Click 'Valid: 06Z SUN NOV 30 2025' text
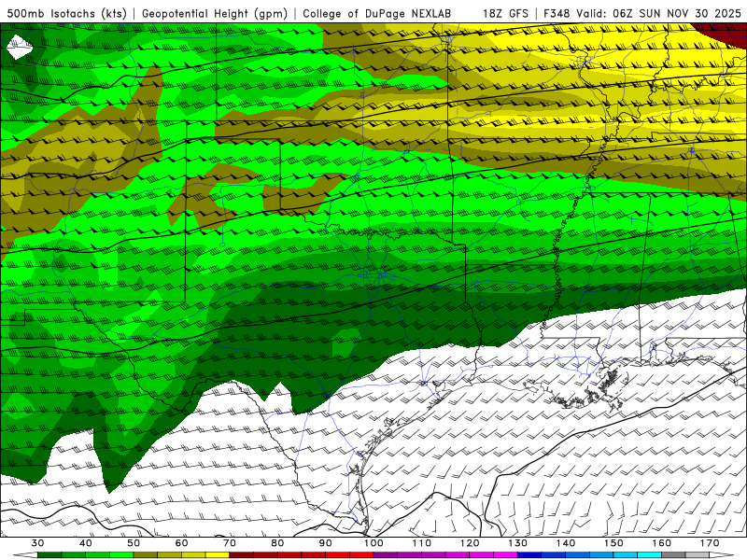Viewport: 747px width, 560px height. click(x=659, y=13)
